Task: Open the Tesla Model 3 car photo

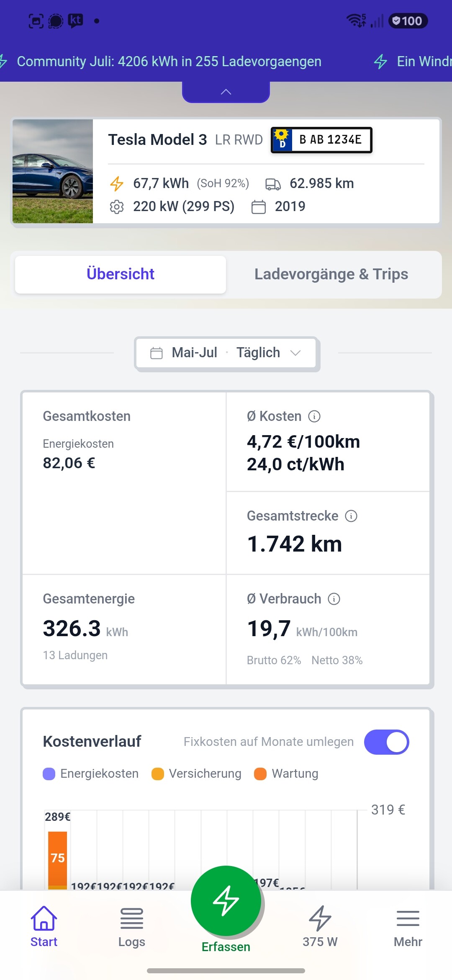Action: [53, 171]
